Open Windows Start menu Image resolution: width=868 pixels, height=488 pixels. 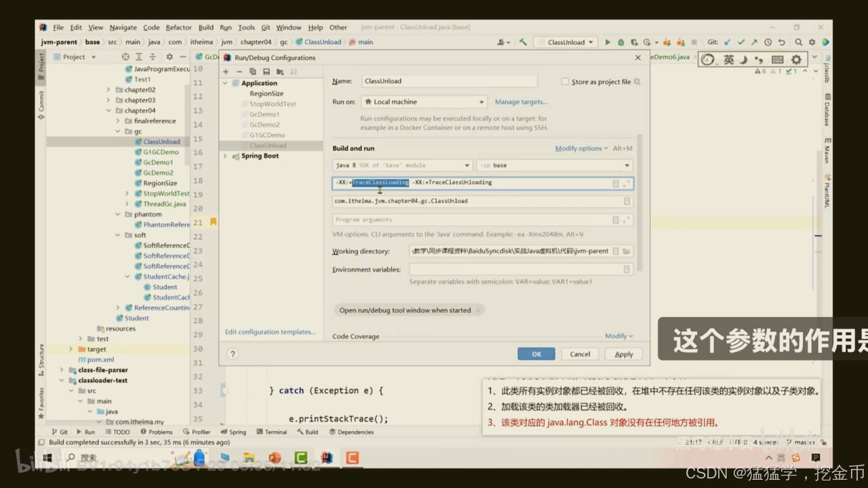(x=48, y=458)
